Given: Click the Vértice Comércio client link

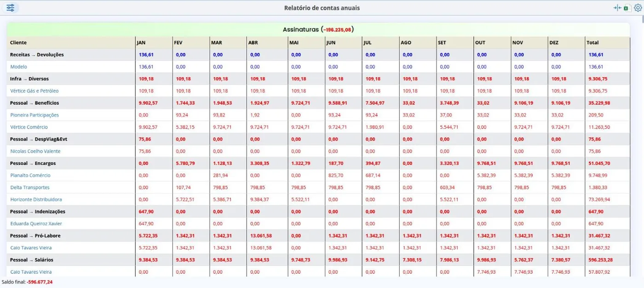Looking at the screenshot, I should [x=29, y=127].
